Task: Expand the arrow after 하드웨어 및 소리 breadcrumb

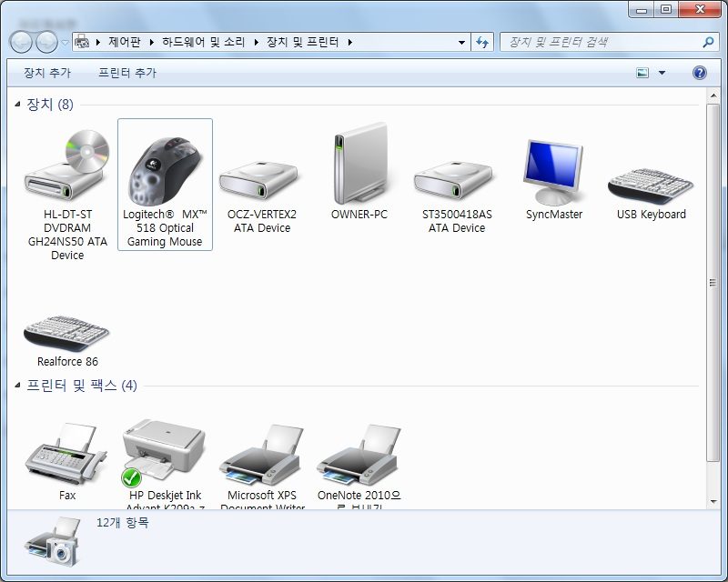Action: (256, 42)
